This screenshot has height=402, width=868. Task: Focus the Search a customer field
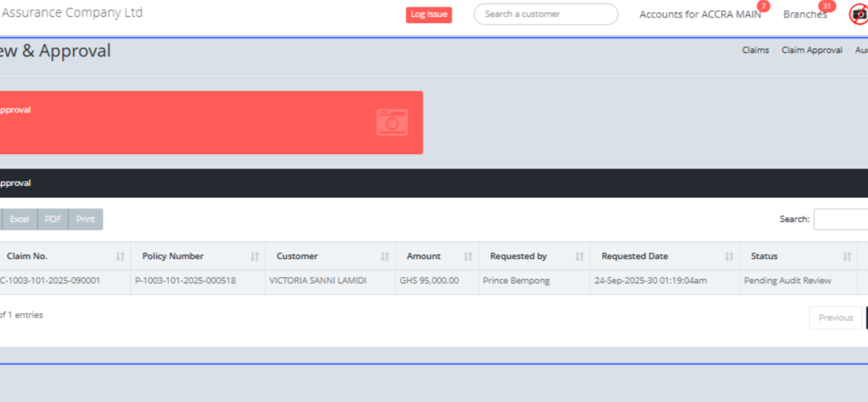[x=545, y=14]
